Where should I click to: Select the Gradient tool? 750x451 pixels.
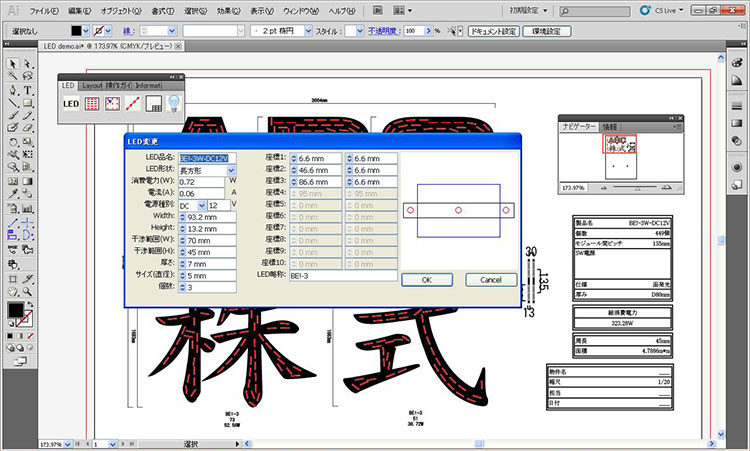coord(28,181)
